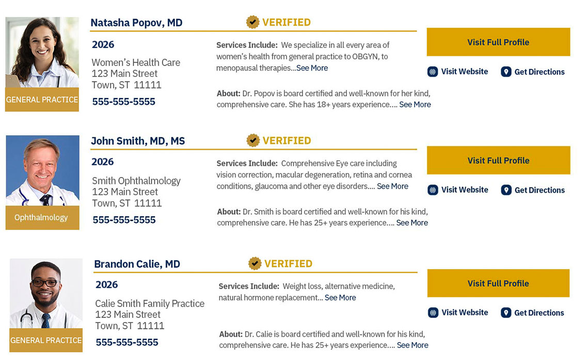Expand Brandon Calie's weight loss services See More
Image resolution: width=588 pixels, height=364 pixels.
tap(340, 298)
